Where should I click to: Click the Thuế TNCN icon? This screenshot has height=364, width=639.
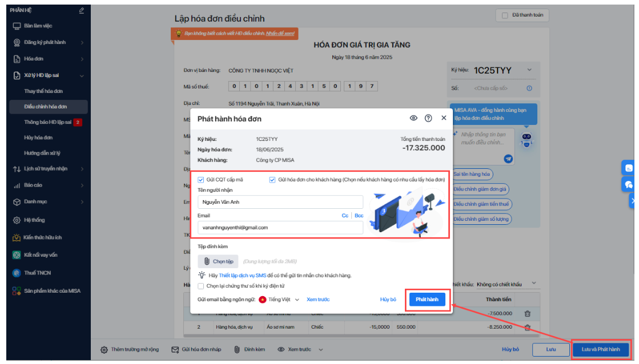(17, 273)
